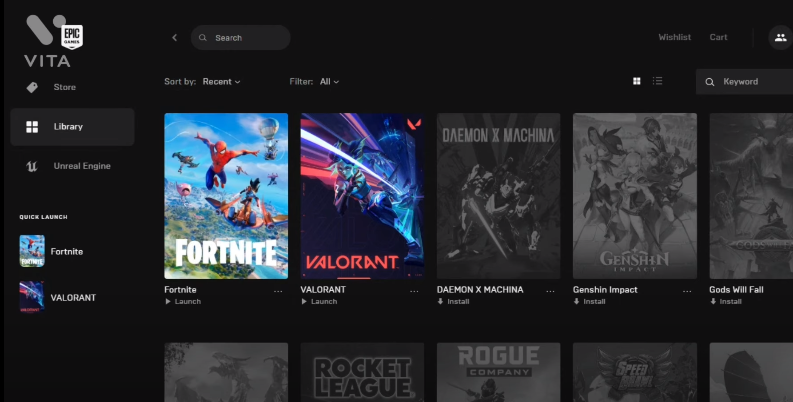The width and height of the screenshot is (793, 402).
Task: Open the friends icon at top right
Action: pyautogui.click(x=780, y=37)
